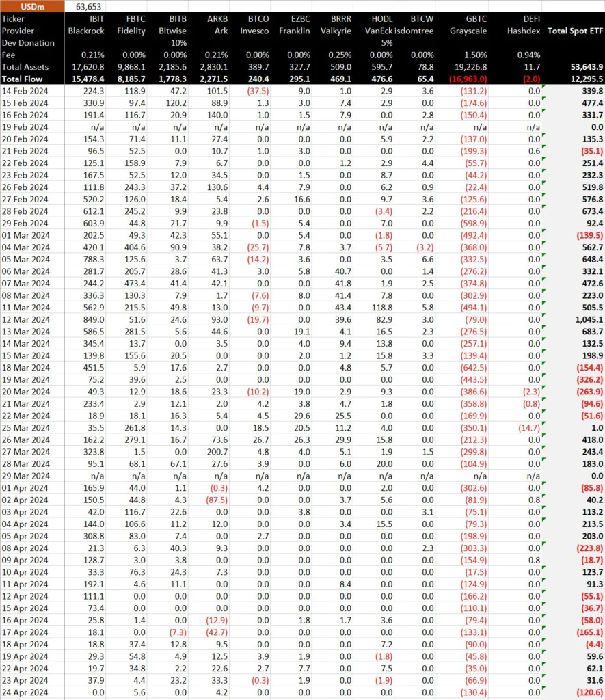Select the Fee row label
605x700 pixels.
point(8,55)
